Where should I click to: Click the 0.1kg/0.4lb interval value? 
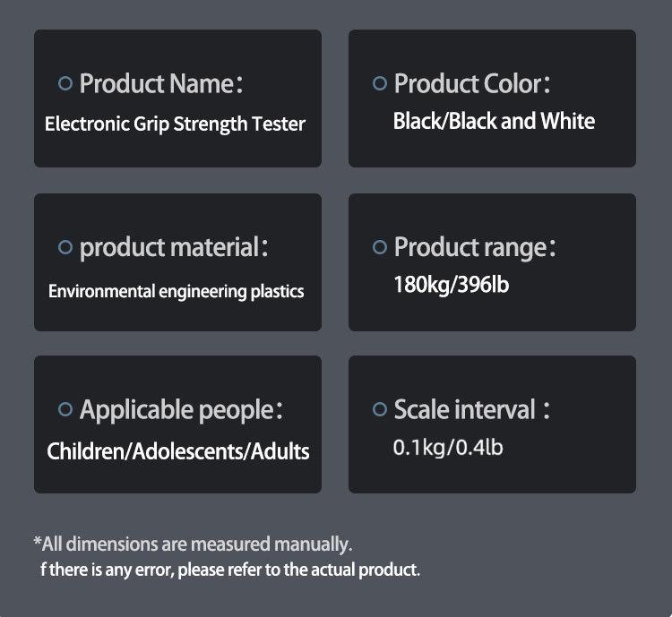point(448,446)
